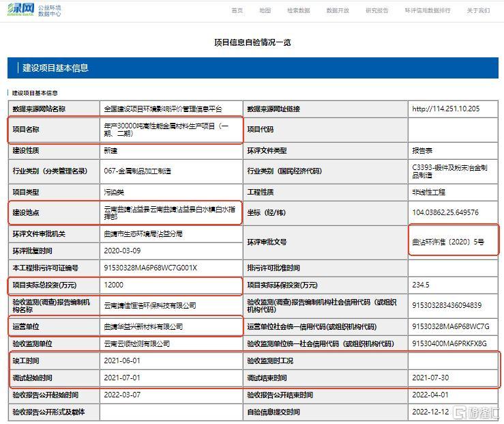
Task: Select the operator credit code 91530328MA6P68WC7G
Action: (x=451, y=326)
